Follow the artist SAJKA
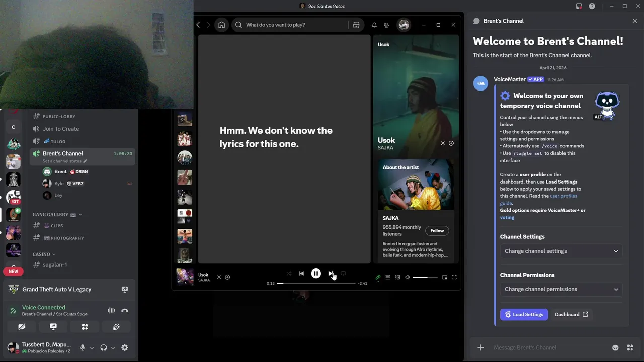The image size is (644, 362). pyautogui.click(x=437, y=231)
